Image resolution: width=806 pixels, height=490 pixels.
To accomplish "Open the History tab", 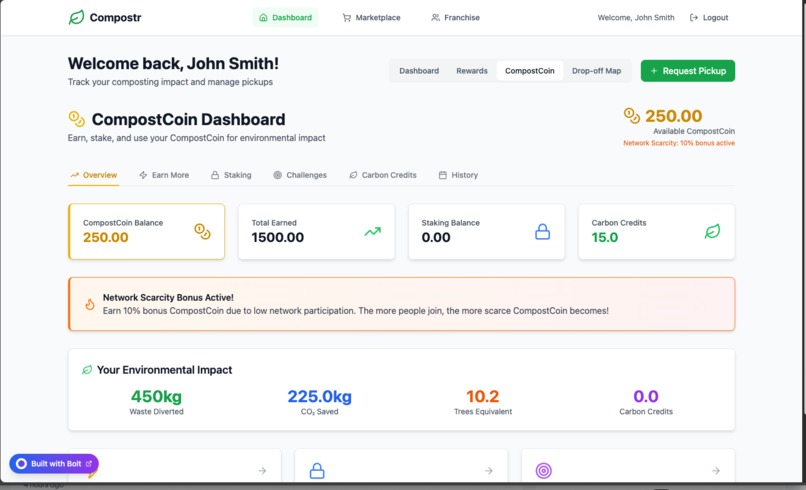I will coord(458,175).
